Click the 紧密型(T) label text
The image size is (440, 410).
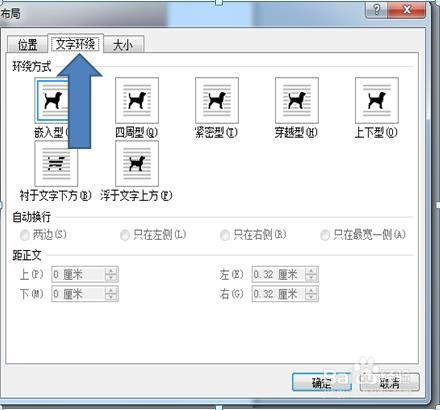[216, 132]
